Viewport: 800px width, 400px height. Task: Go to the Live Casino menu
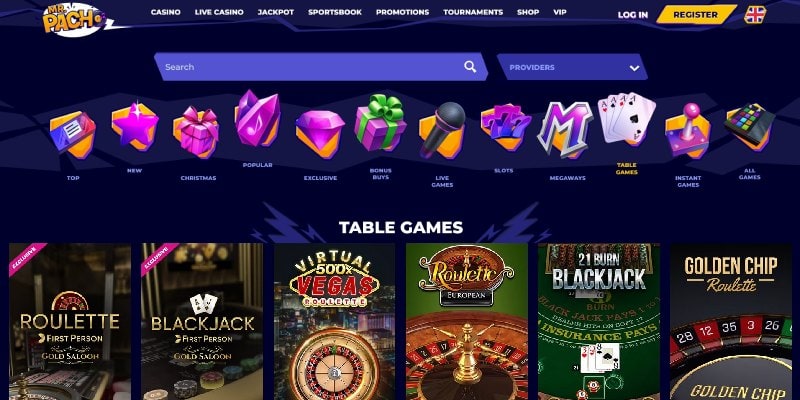(x=219, y=12)
